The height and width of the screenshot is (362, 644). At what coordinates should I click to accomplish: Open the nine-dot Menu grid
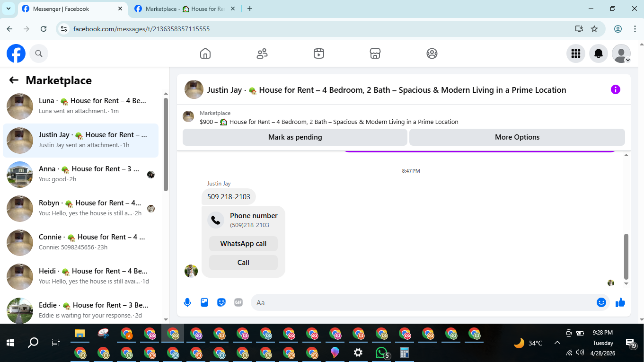coord(576,53)
